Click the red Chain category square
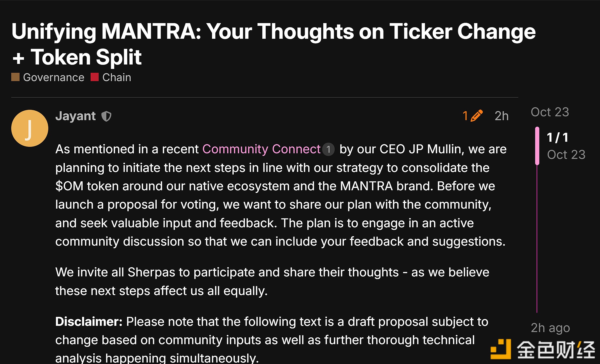 tap(94, 77)
